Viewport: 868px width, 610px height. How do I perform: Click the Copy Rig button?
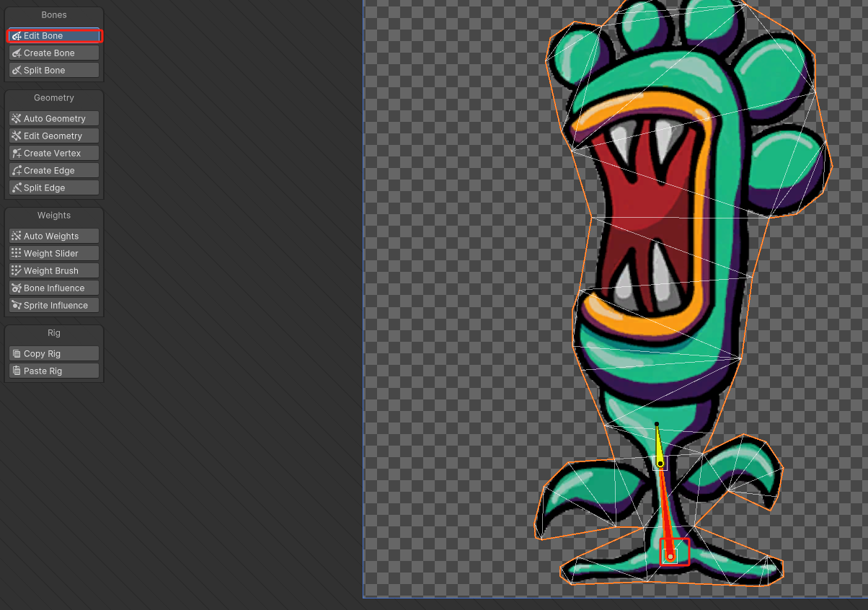click(x=54, y=353)
